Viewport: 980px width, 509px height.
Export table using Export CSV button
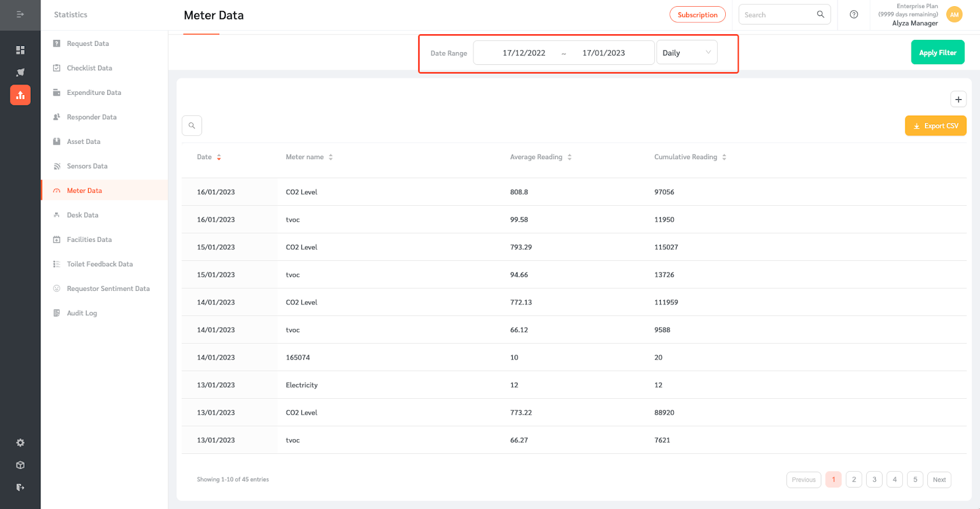936,126
